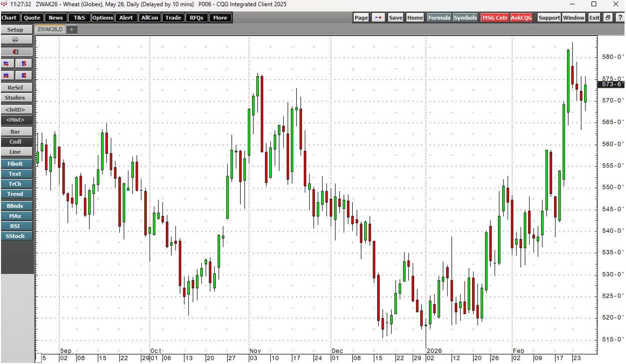The image size is (626, 364).
Task: Select the Cndl candlestick chart mode
Action: coord(15,142)
